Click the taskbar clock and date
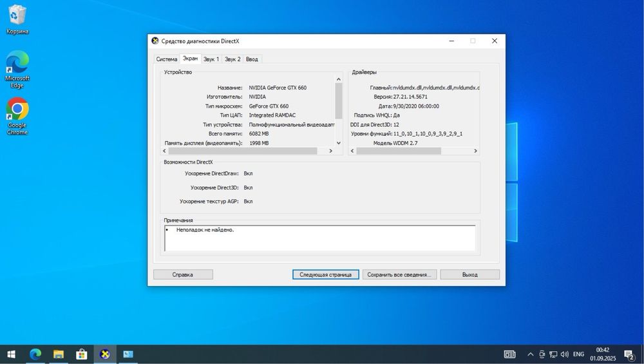 pyautogui.click(x=603, y=354)
